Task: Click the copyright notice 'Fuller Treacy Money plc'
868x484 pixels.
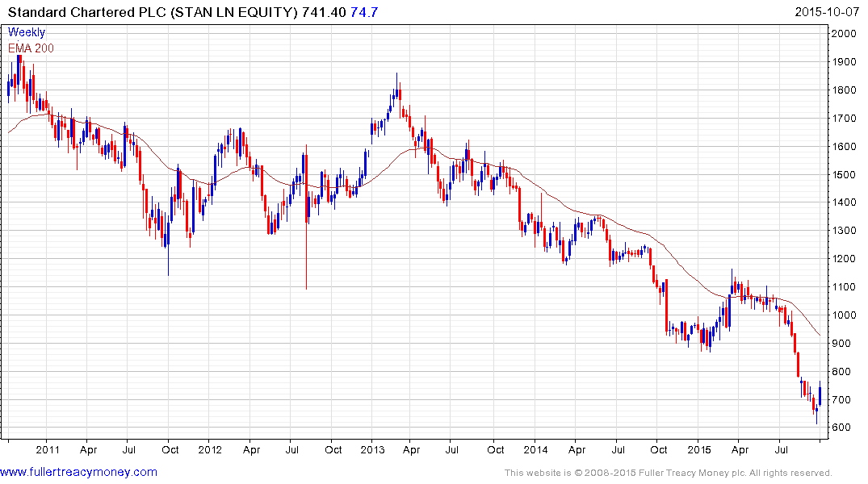Action: tap(691, 473)
